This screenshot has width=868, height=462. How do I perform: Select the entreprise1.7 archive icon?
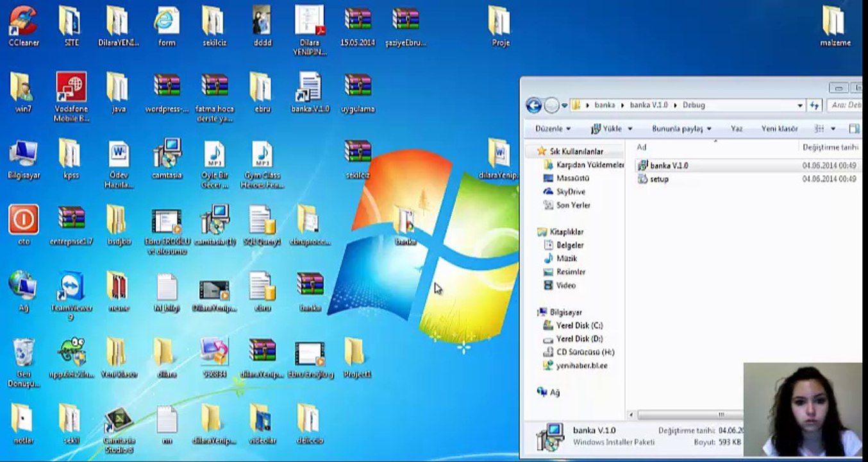pyautogui.click(x=71, y=225)
